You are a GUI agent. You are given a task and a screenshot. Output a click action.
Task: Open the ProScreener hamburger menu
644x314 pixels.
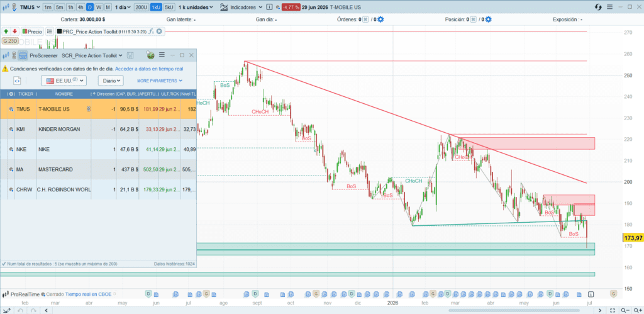[162, 55]
